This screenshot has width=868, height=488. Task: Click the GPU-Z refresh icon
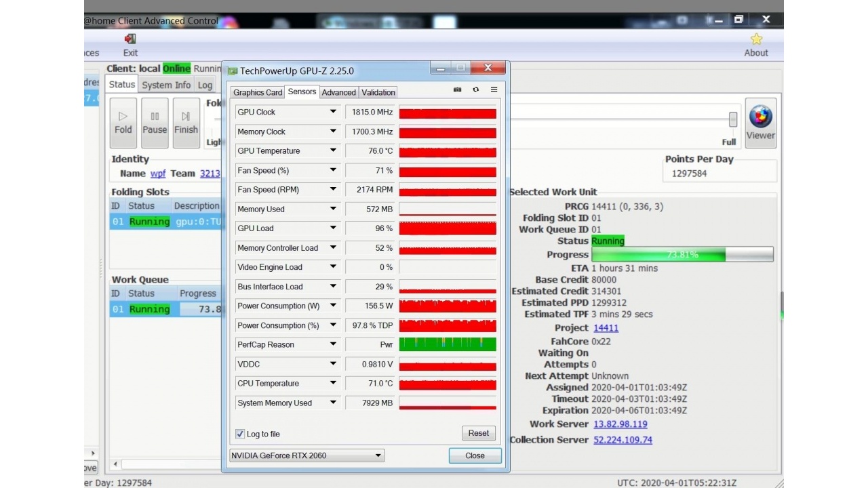coord(475,89)
